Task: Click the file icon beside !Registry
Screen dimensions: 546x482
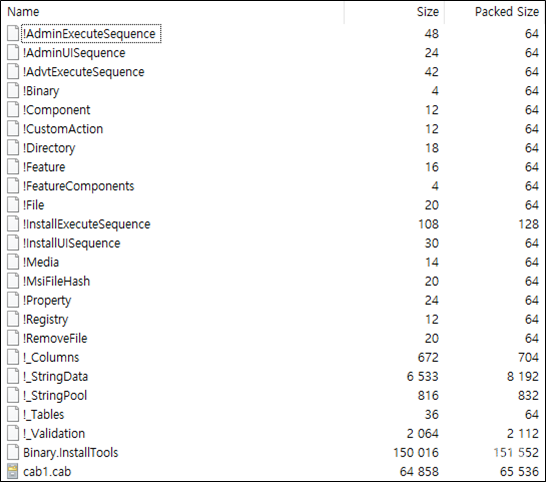Action: [x=13, y=319]
